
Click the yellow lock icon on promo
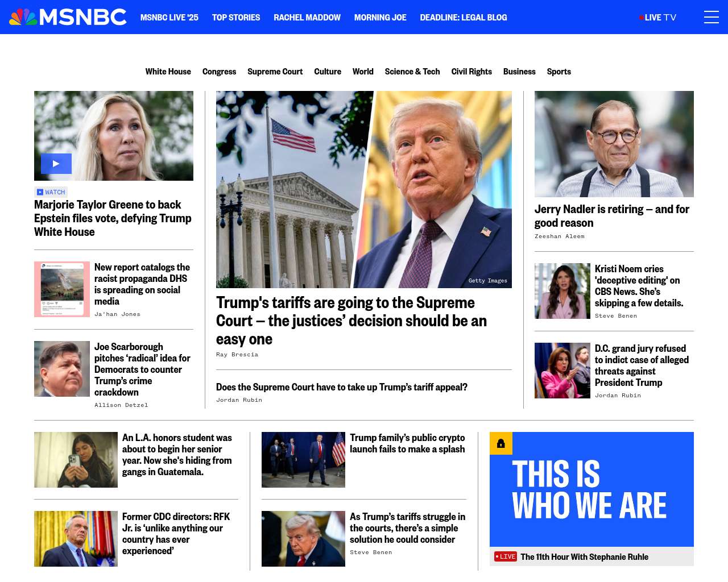pos(501,443)
